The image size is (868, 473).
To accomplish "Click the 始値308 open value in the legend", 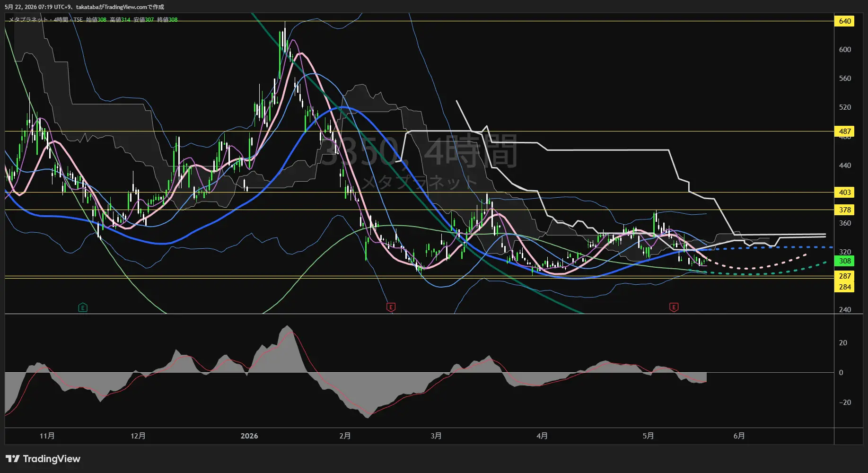I will point(96,20).
